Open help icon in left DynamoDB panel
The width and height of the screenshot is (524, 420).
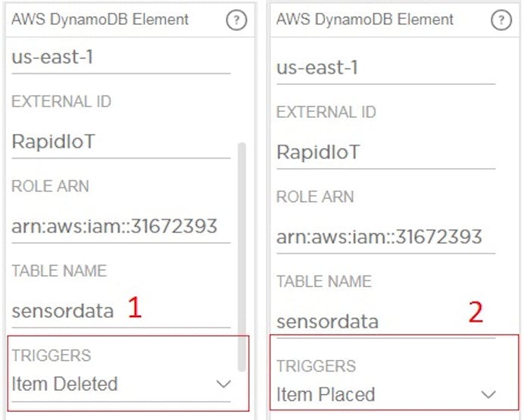(x=236, y=20)
